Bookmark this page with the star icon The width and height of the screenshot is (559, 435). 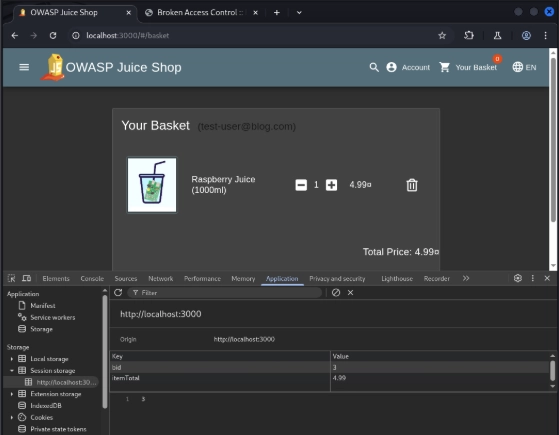click(442, 35)
